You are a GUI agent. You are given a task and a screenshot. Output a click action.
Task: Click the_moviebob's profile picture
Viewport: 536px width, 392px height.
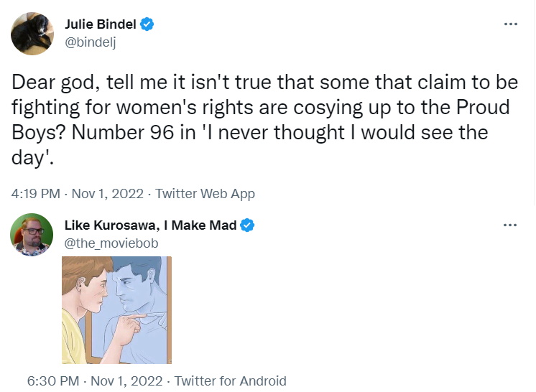click(32, 234)
